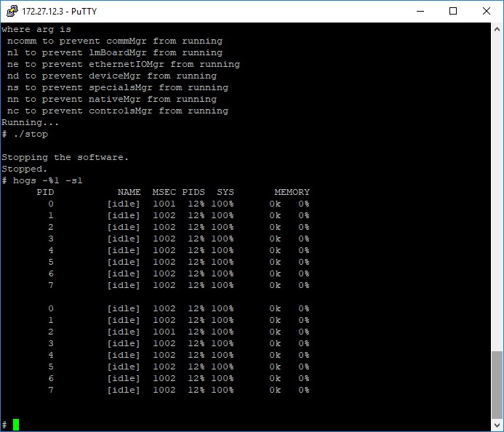Screen dimensions: 504x432
Task: Click the NAME column header
Action: pos(129,192)
